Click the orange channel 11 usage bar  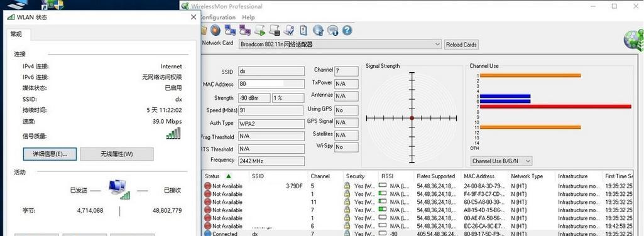click(x=530, y=127)
